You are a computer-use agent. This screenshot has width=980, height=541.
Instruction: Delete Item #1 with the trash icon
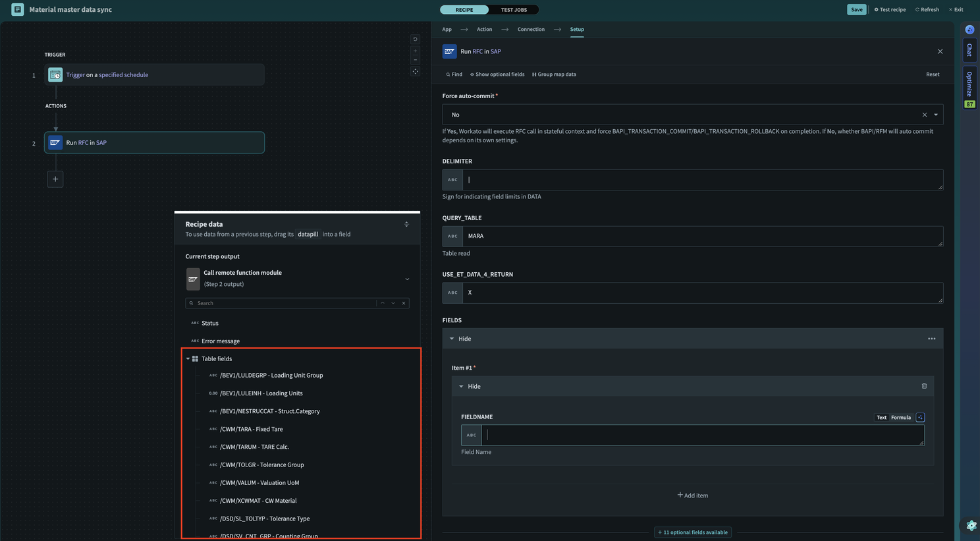tap(924, 386)
